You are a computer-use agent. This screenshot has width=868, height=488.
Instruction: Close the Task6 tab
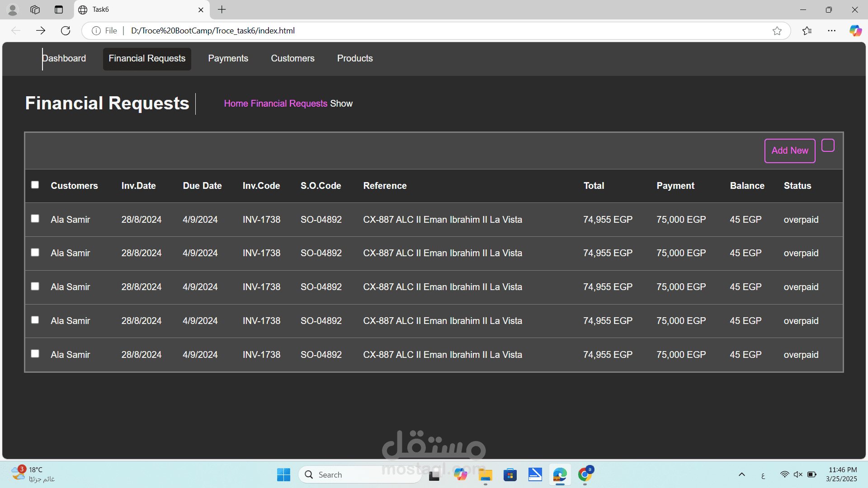click(201, 9)
